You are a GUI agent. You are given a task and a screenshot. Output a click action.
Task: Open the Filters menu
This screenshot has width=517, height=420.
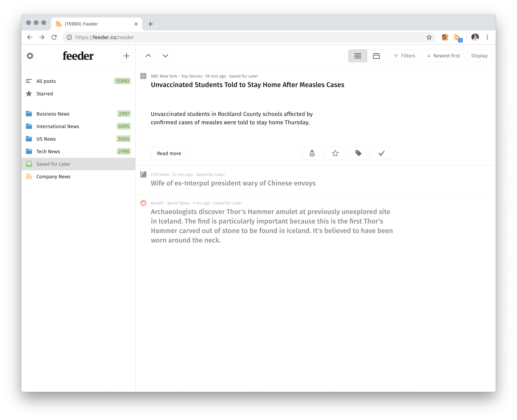pos(404,56)
